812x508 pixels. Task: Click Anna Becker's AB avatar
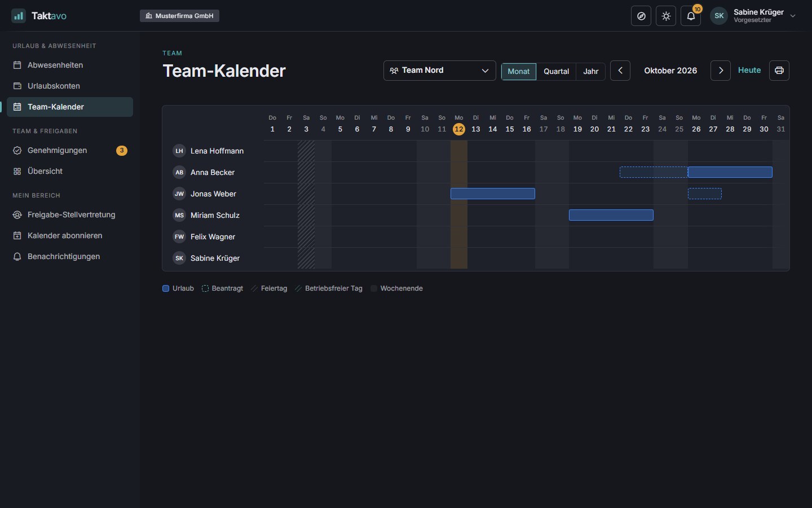point(179,172)
